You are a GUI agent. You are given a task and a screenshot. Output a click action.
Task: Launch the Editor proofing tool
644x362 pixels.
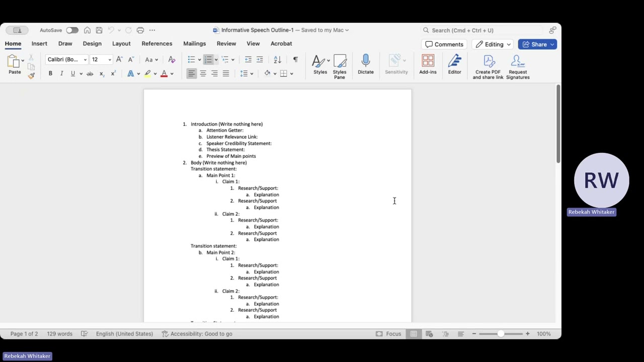(454, 64)
